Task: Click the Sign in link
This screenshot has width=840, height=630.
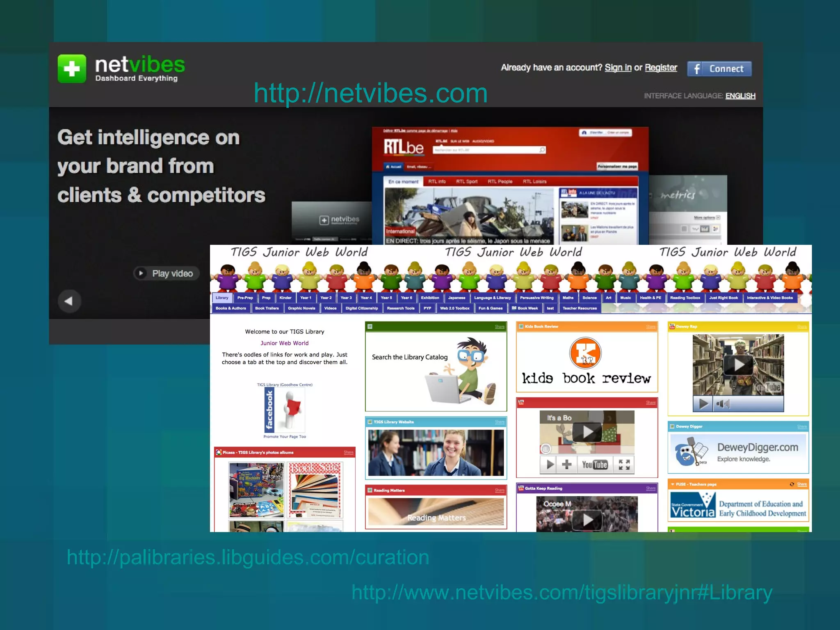Action: [618, 68]
